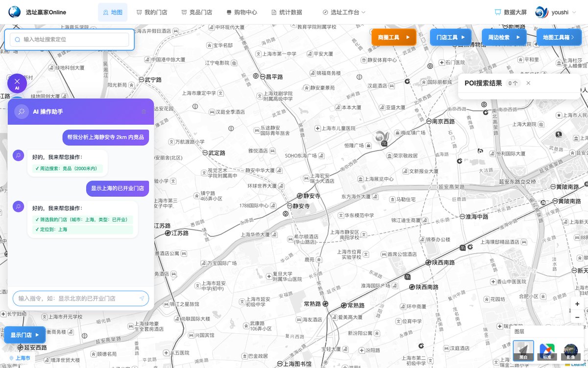Click the McDonald's marker near 陕西南路 station

pos(407,278)
